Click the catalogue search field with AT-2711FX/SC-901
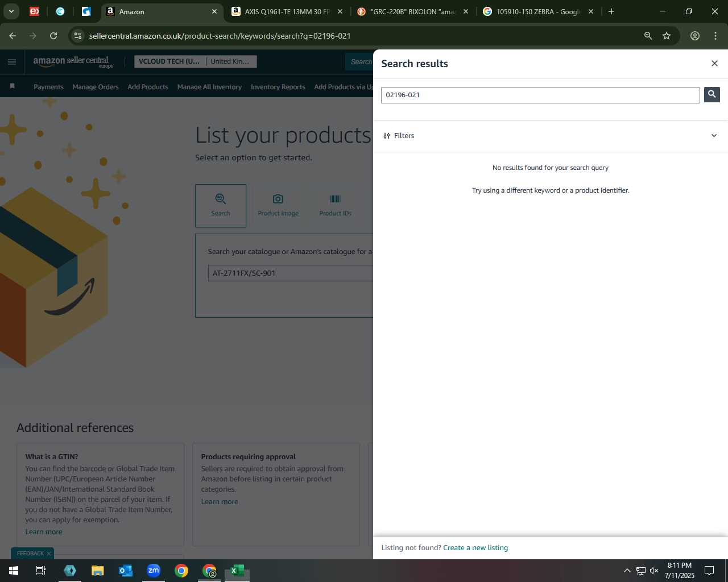 pyautogui.click(x=291, y=273)
